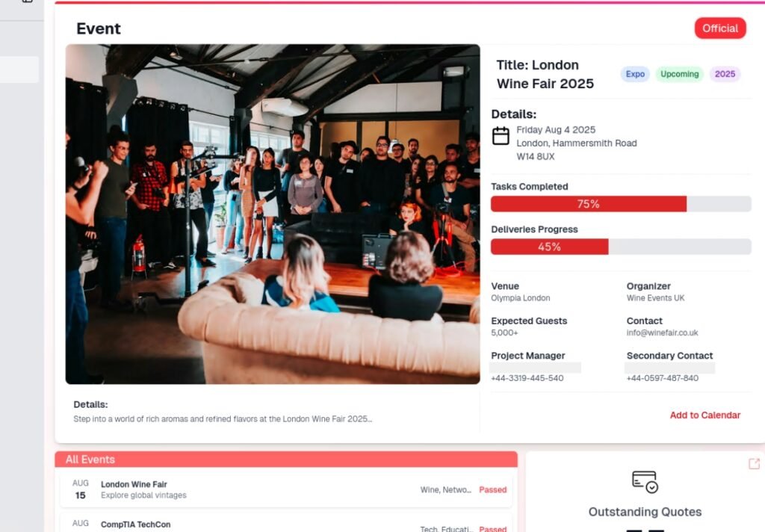765x532 pixels.
Task: Click the 2025 year tag
Action: tap(725, 74)
